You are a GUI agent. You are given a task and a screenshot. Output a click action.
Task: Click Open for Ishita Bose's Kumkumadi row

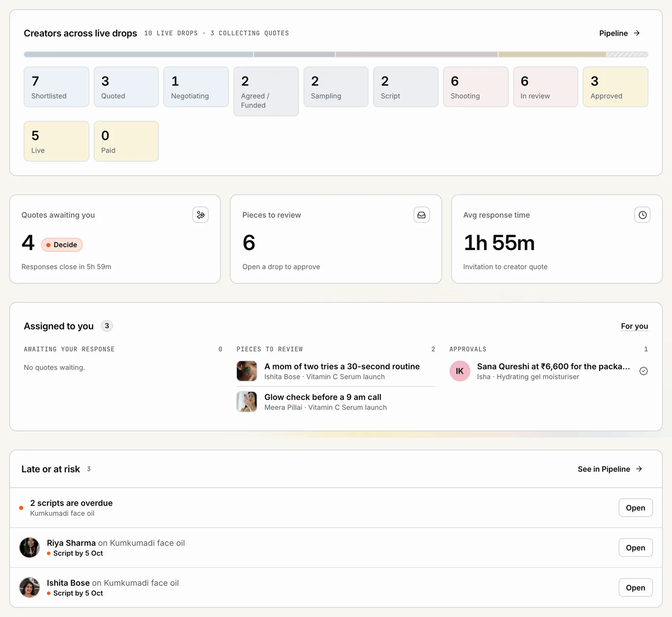pyautogui.click(x=635, y=588)
